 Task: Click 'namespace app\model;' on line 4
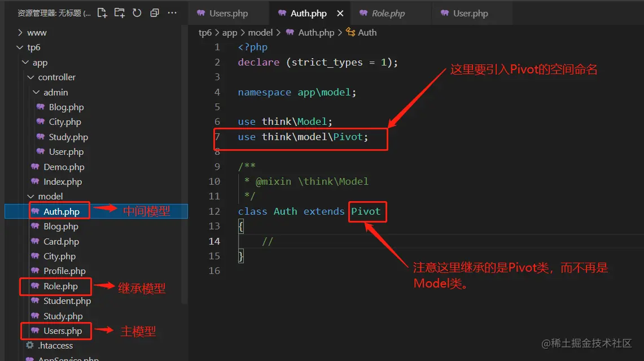297,92
